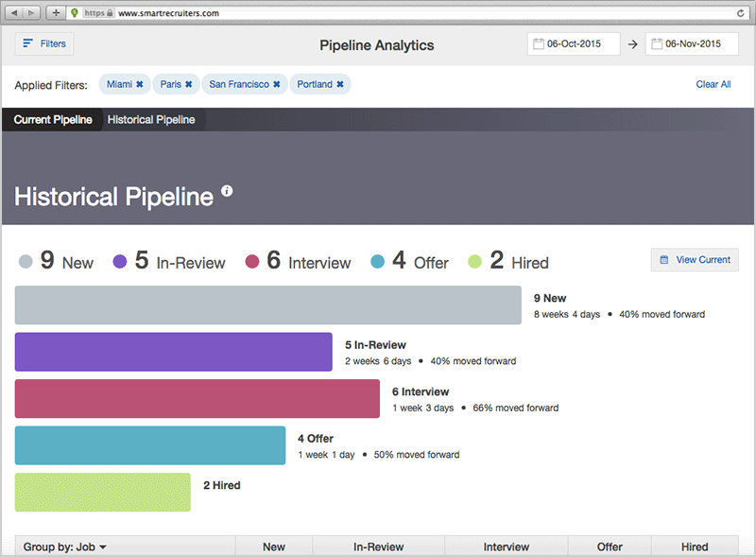Screen dimensions: 756x557
Task: Click the browser forward arrow
Action: 31,12
